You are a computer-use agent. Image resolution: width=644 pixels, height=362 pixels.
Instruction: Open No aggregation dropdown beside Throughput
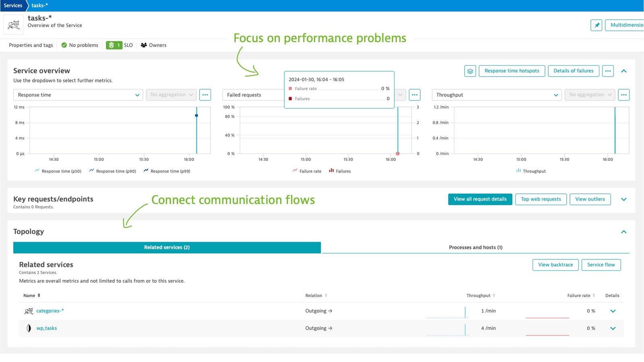pyautogui.click(x=590, y=95)
